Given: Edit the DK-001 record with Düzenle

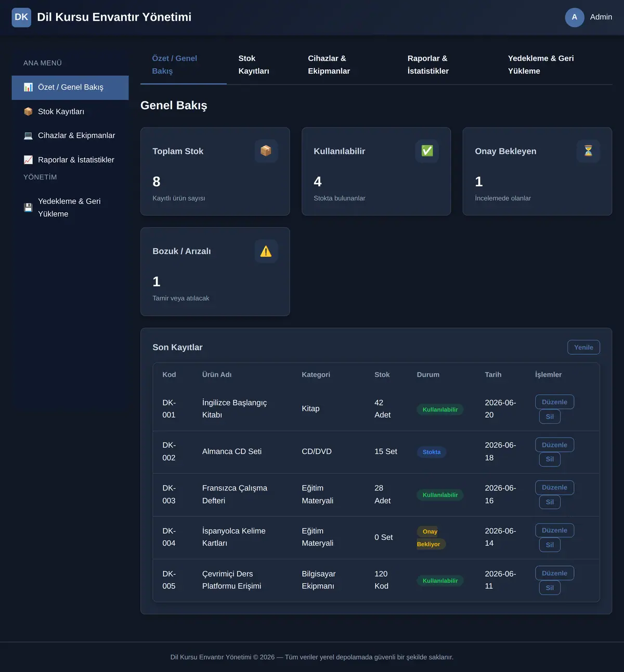Looking at the screenshot, I should (554, 402).
